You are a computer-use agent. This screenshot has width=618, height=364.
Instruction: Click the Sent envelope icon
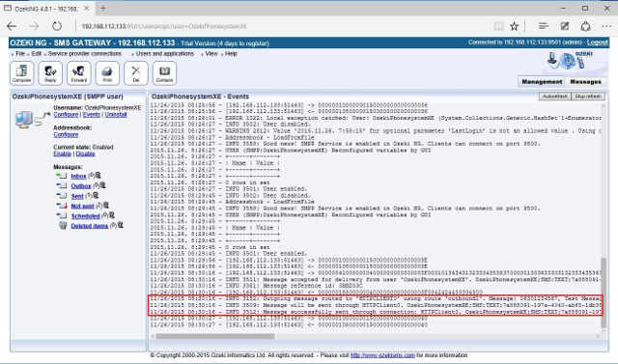61,196
